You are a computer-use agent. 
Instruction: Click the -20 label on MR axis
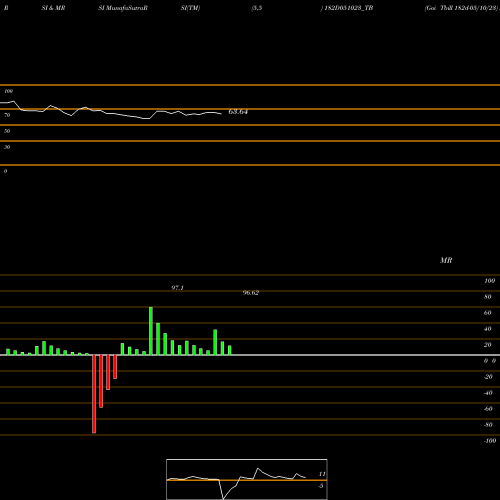coord(488,377)
